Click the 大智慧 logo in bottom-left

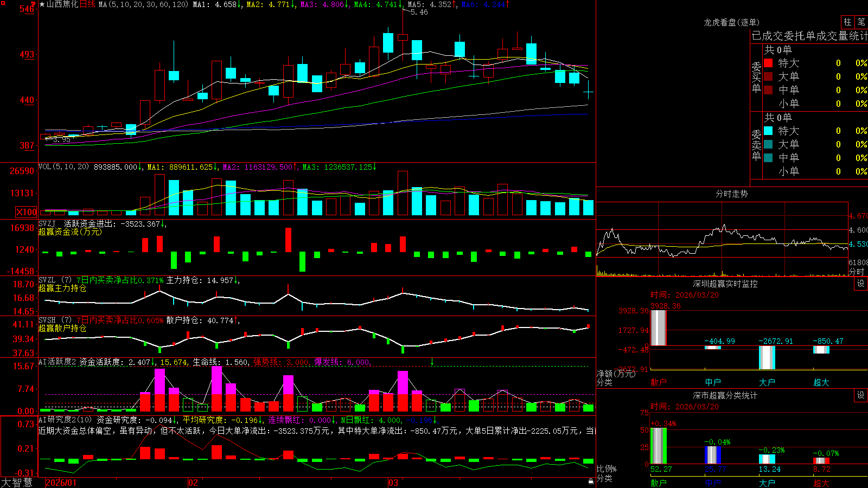tap(17, 483)
